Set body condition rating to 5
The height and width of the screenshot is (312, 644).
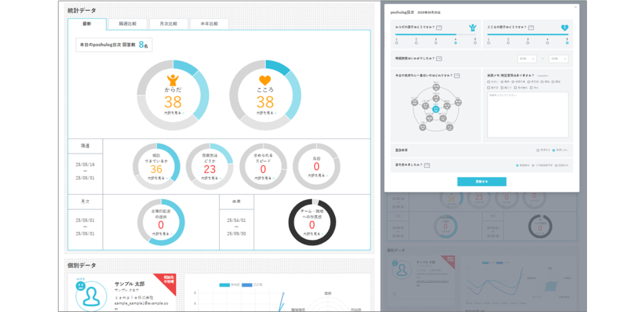coord(475,43)
